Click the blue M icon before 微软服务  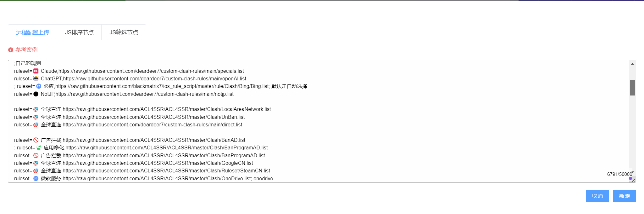[36, 178]
